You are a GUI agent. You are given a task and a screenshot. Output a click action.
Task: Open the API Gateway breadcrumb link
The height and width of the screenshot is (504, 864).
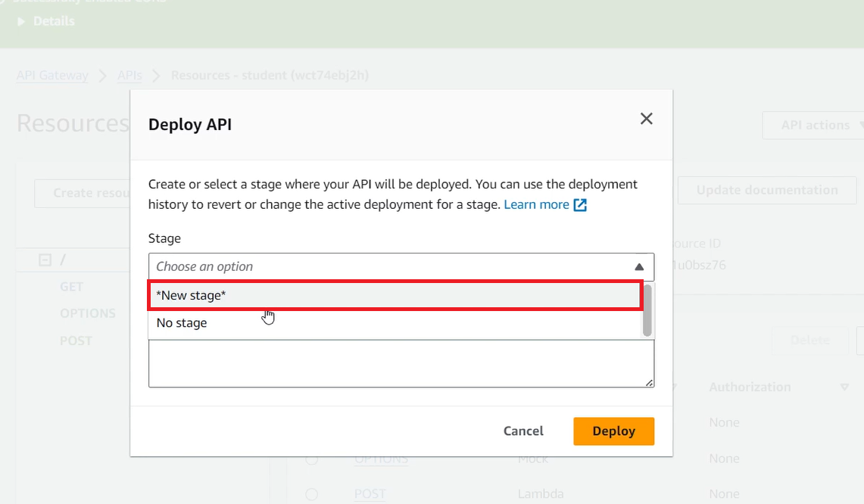(x=51, y=75)
